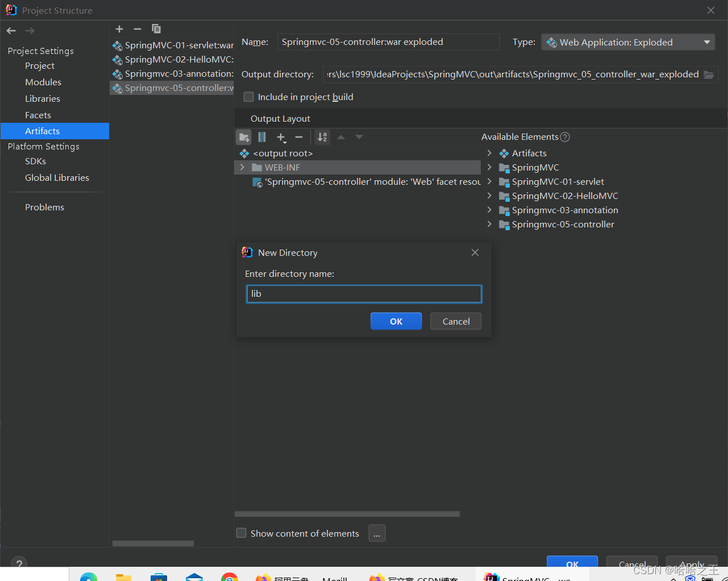Open SDKs platform settings
The height and width of the screenshot is (581, 728).
35,161
